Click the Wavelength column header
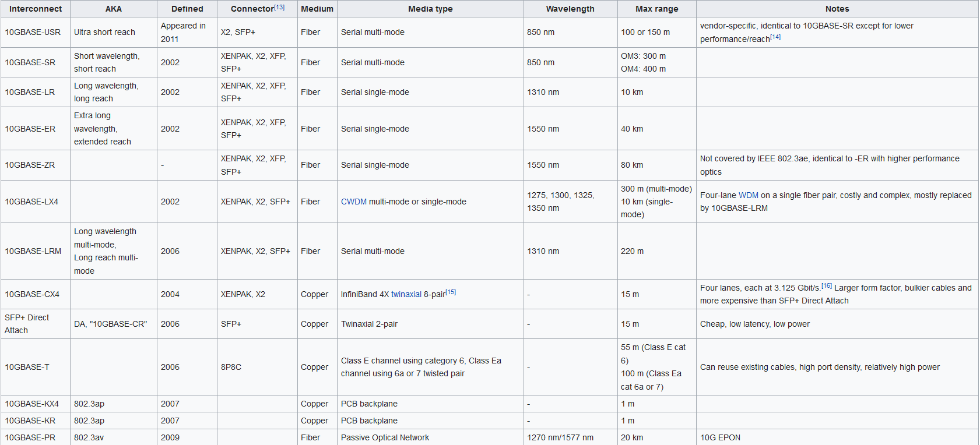980x445 pixels. coord(570,9)
